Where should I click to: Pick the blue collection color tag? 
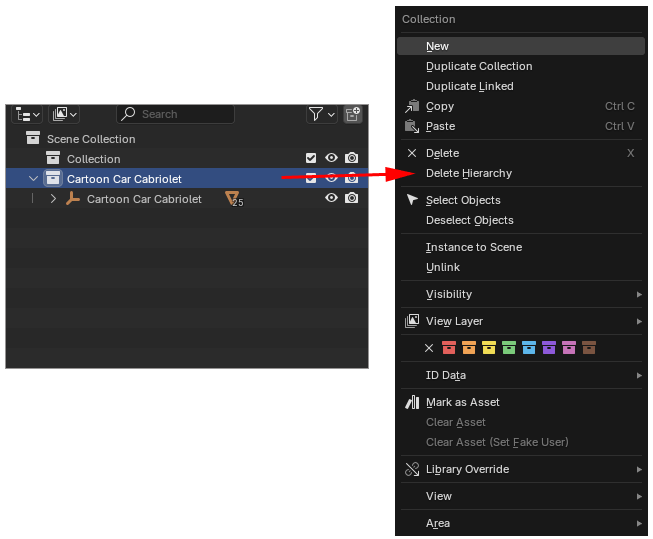pyautogui.click(x=529, y=348)
